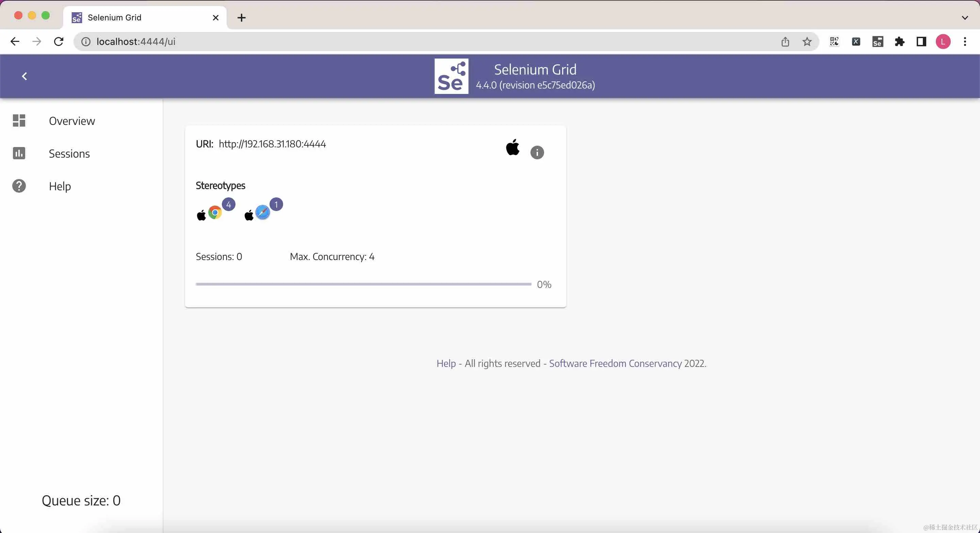This screenshot has height=533, width=980.
Task: Click the large Apple OS icon on the node card
Action: point(512,147)
